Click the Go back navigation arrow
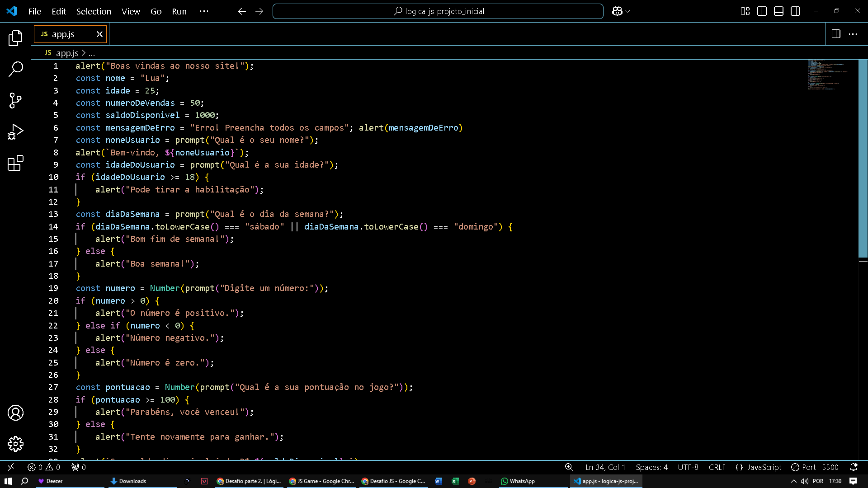The width and height of the screenshot is (868, 488). point(242,11)
